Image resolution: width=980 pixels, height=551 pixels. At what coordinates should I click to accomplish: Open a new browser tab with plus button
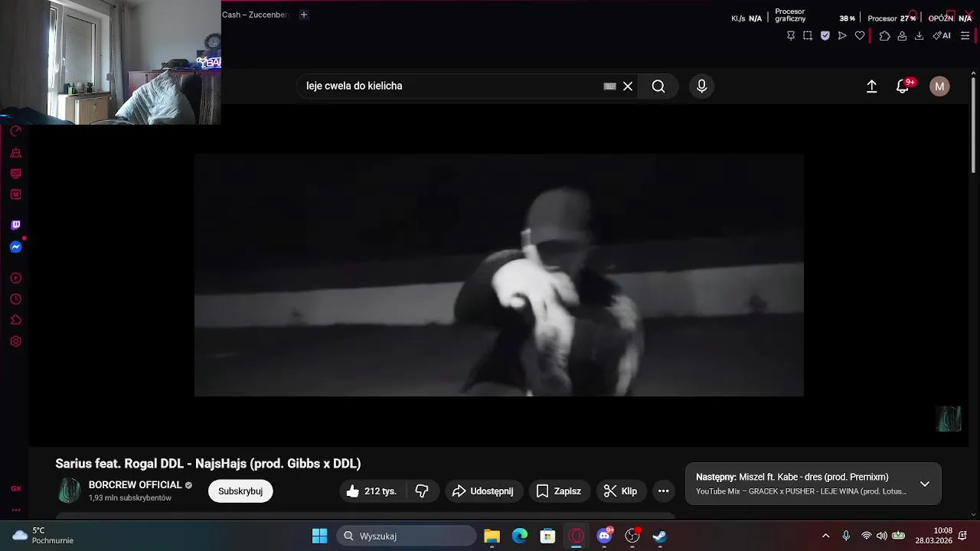tap(303, 15)
